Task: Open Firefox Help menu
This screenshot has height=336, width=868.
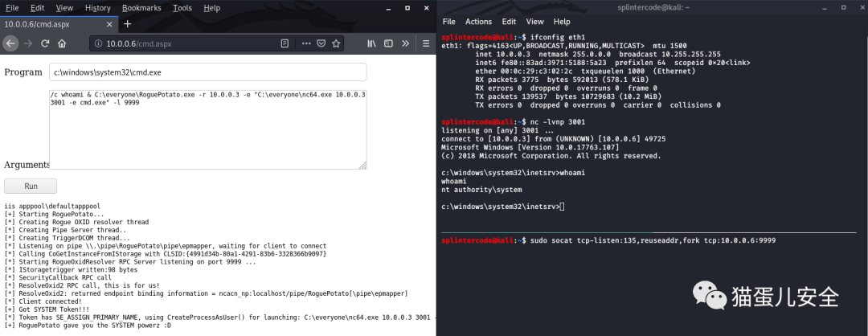Action: (x=211, y=8)
